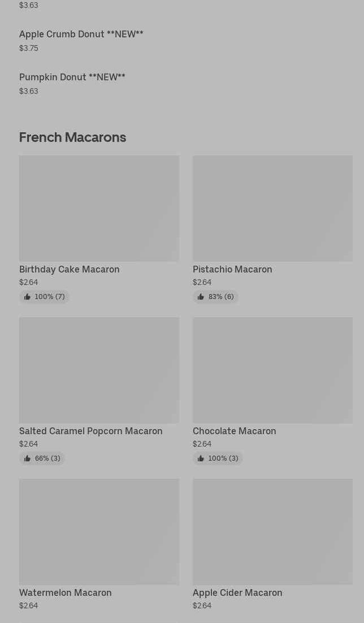Click the Chocolate Macaron title text

point(235,431)
